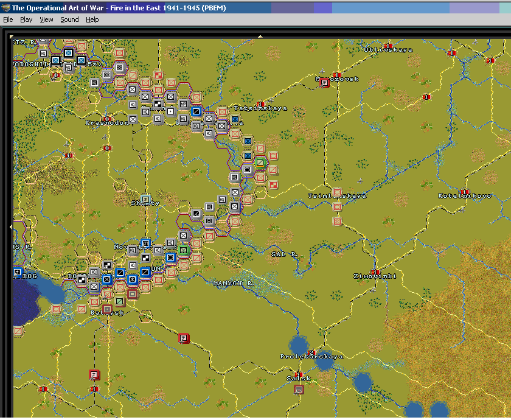Select the green infantry unit near Novocherkassk

click(184, 250)
